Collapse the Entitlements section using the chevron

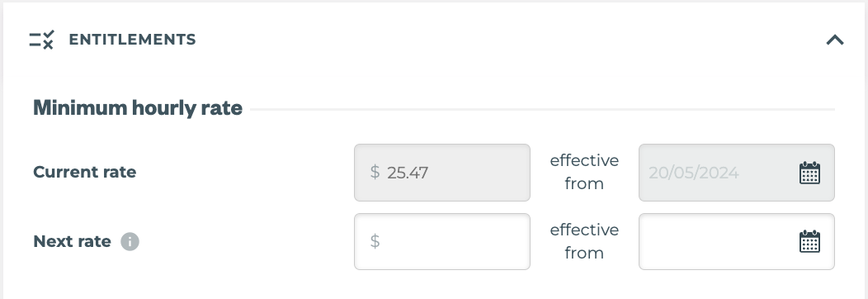coord(835,40)
